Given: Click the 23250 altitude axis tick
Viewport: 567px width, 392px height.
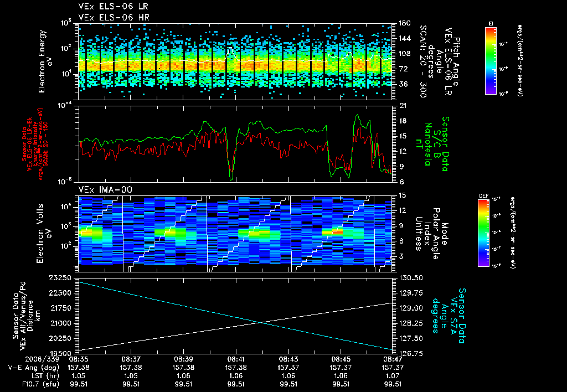Looking at the screenshot, I should (60, 278).
